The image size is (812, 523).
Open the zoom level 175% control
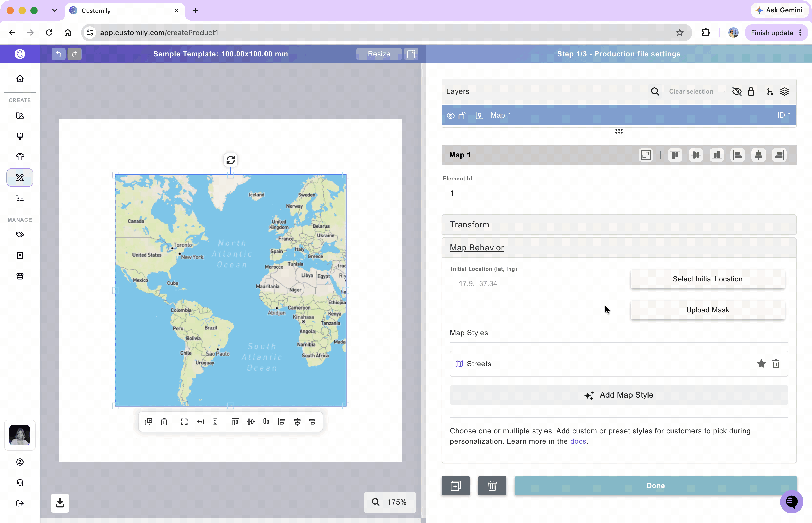(390, 502)
